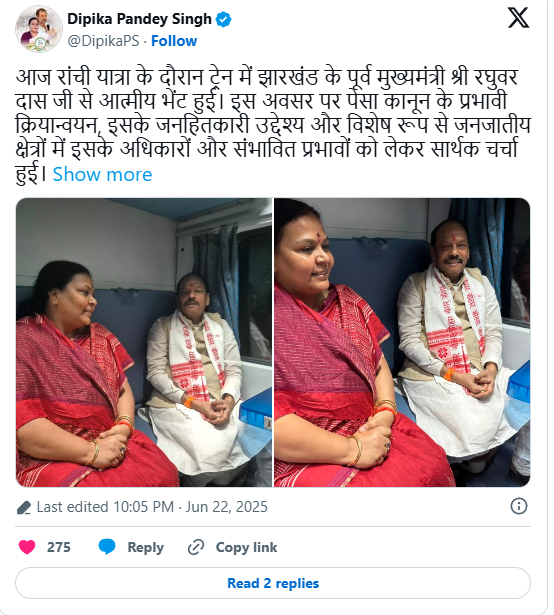Like the post with the heart icon
This screenshot has height=615, width=554.
coord(27,547)
